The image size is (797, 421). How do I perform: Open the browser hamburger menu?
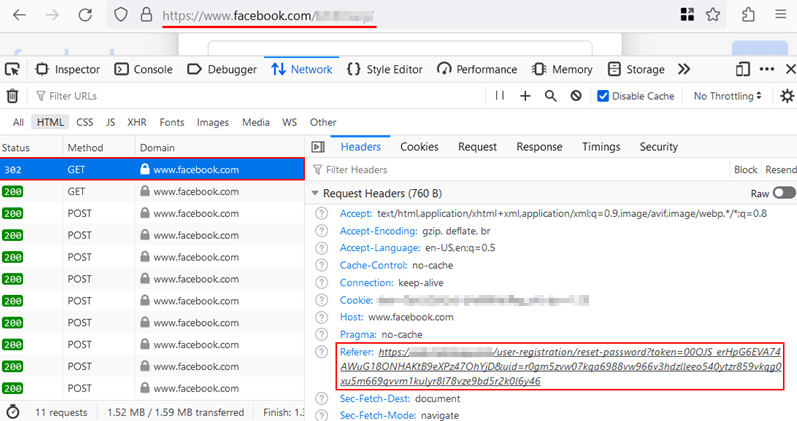(x=781, y=14)
